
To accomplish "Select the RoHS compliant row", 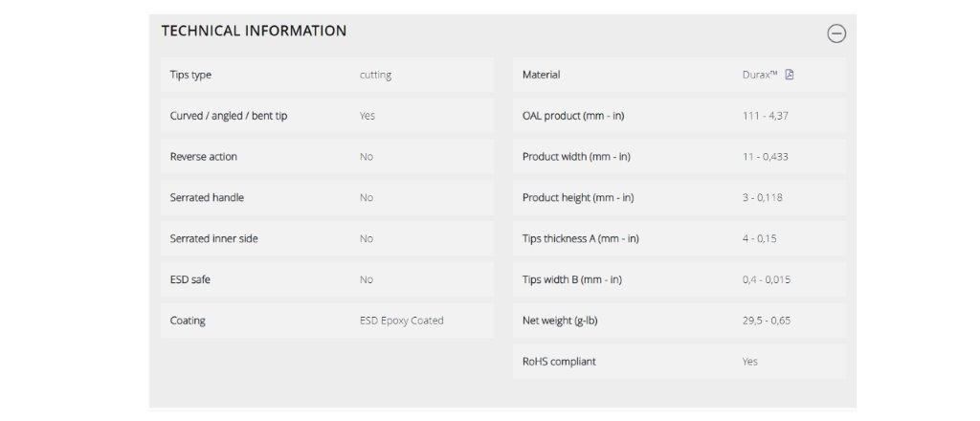I will point(679,362).
